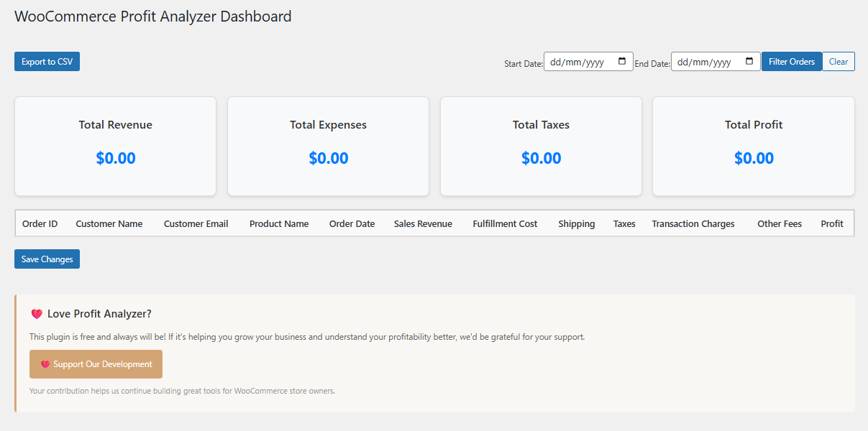Open the End Date calendar picker icon
The height and width of the screenshot is (431, 868).
pos(750,61)
